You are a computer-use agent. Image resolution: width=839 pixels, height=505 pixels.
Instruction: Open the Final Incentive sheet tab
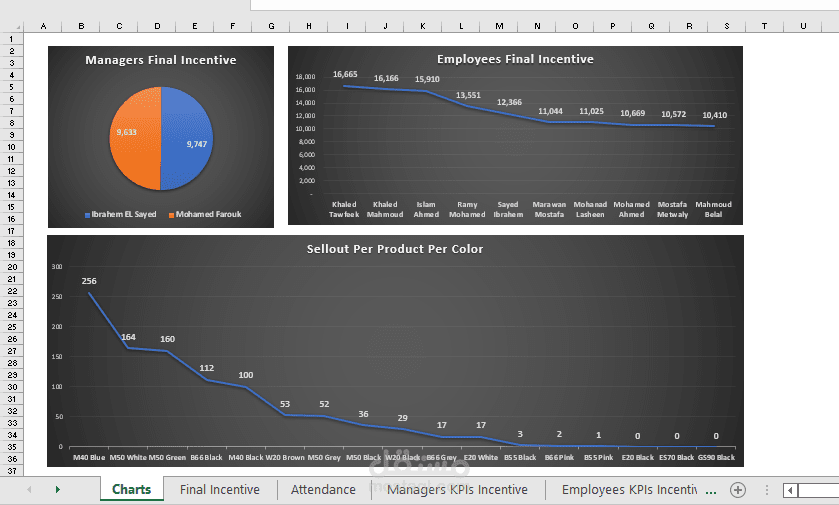tap(219, 489)
